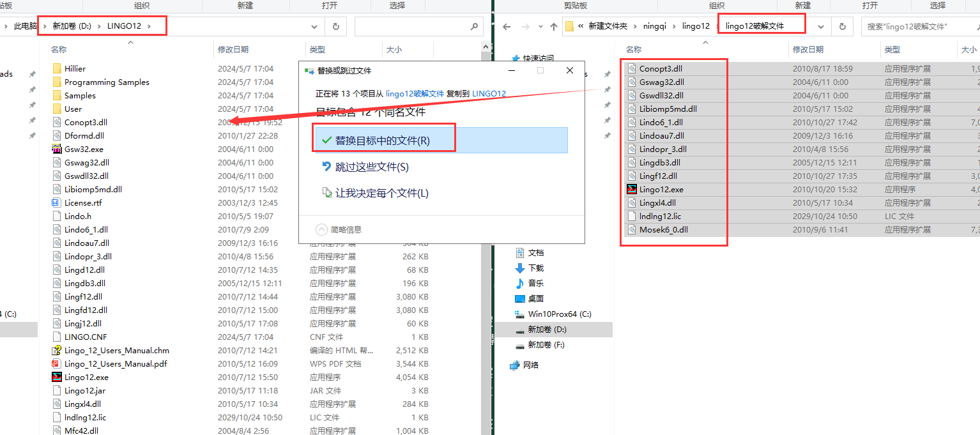The image size is (980, 435).
Task: Select Lingo12.jar file icon
Action: (x=57, y=390)
